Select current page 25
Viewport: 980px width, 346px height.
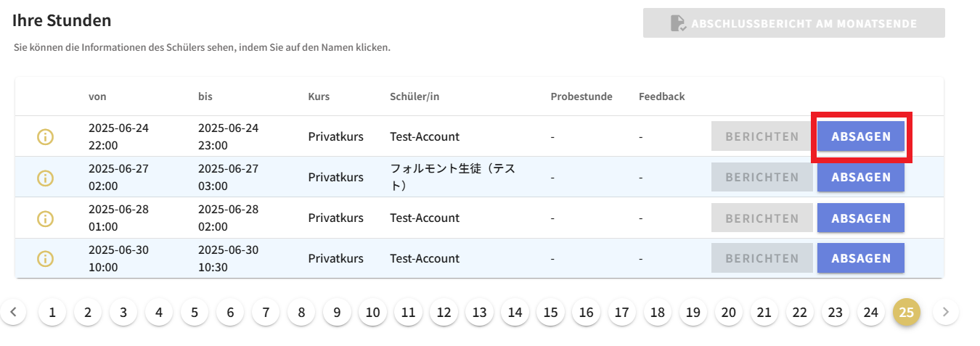tap(907, 313)
